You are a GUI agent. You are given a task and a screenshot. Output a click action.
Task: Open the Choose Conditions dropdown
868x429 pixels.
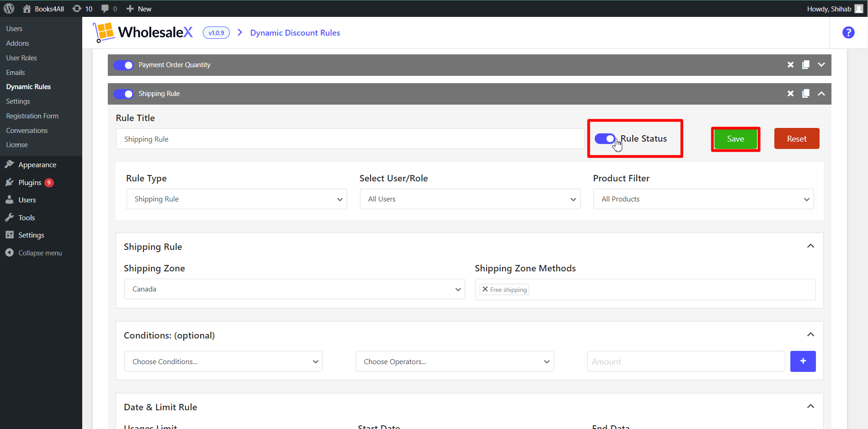(x=223, y=361)
